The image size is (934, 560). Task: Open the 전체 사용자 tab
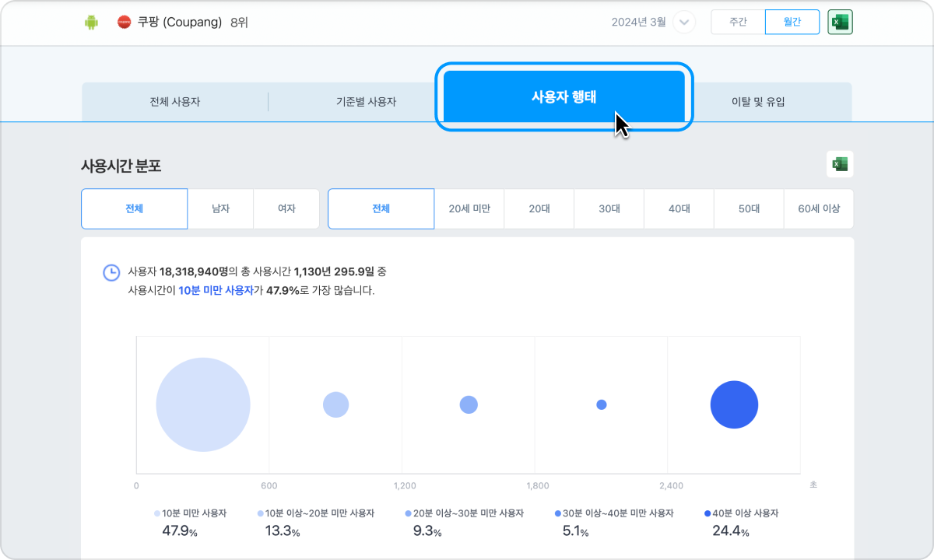(175, 102)
